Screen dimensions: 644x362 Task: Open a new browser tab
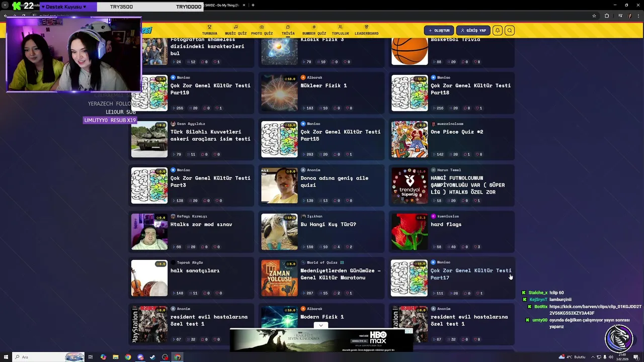click(x=253, y=5)
